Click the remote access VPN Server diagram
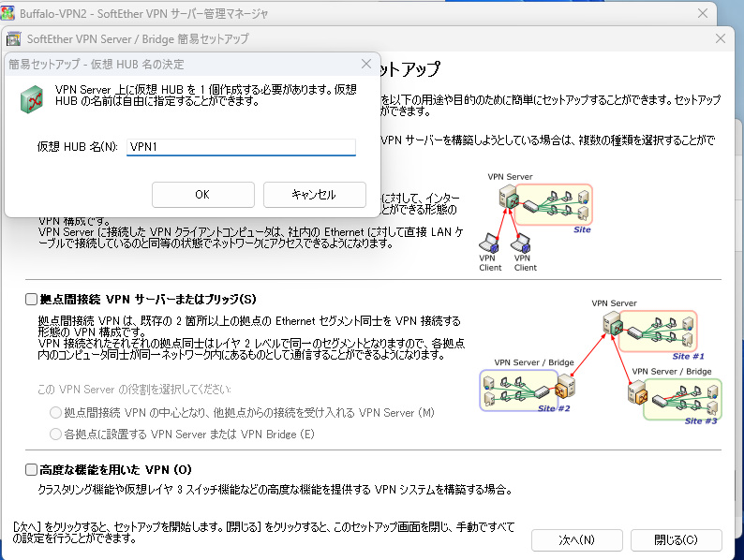Image resolution: width=744 pixels, height=560 pixels. 536,222
